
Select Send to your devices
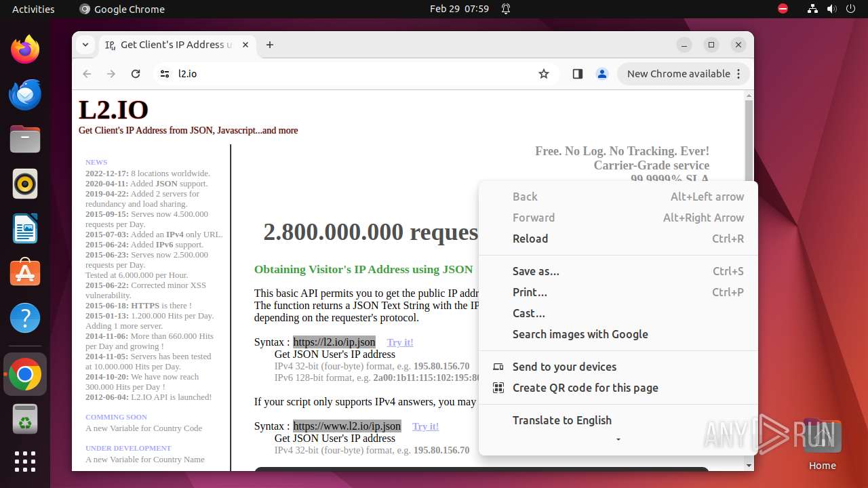point(618,367)
